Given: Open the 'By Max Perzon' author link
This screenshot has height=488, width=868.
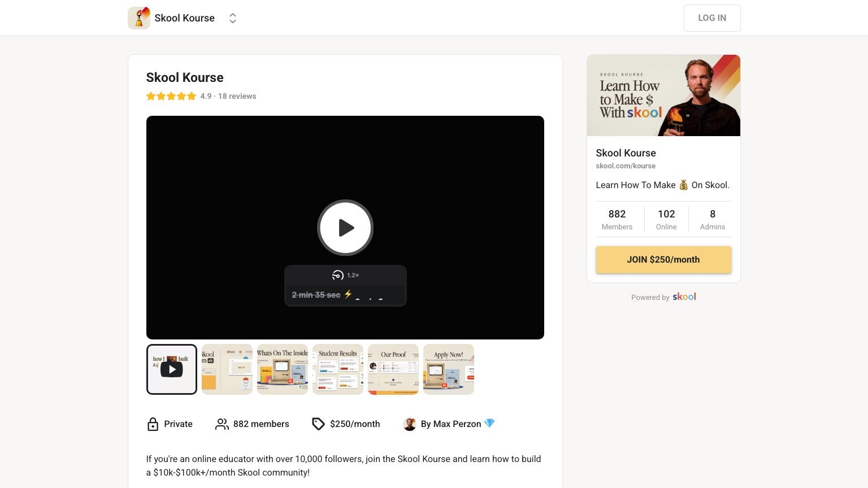Looking at the screenshot, I should pos(451,424).
